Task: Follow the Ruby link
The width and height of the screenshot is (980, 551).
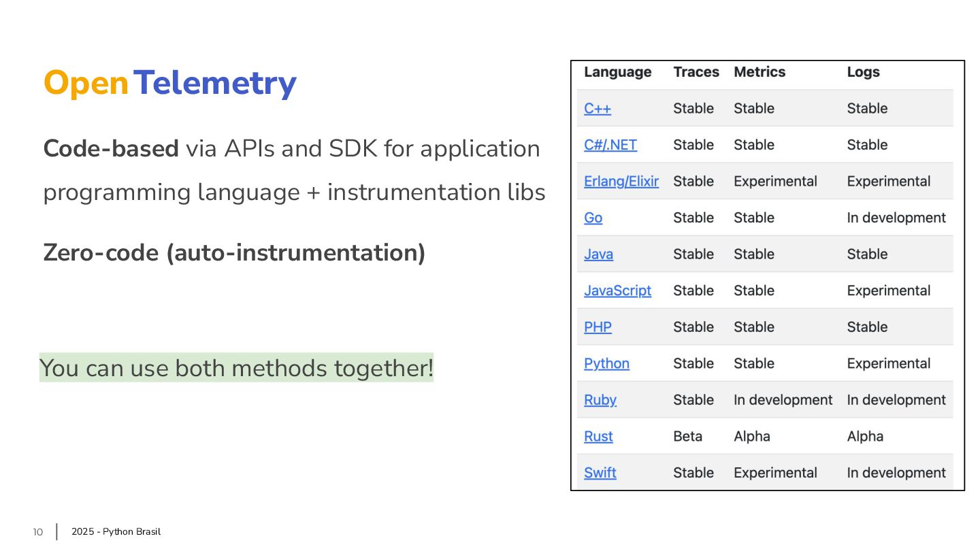Action: (x=600, y=400)
